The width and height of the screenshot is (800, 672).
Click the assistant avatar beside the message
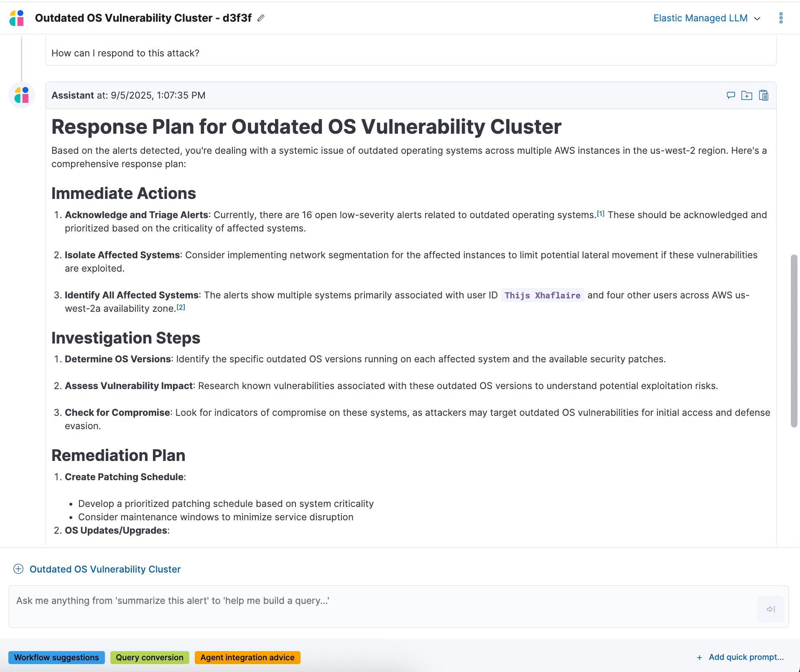click(21, 95)
